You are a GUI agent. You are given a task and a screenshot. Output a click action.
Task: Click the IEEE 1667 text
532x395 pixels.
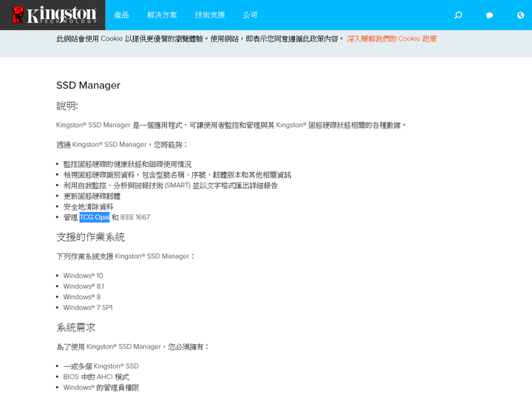[x=135, y=217]
